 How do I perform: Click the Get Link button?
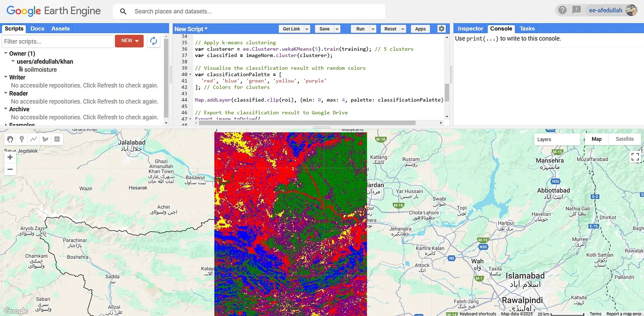[291, 28]
